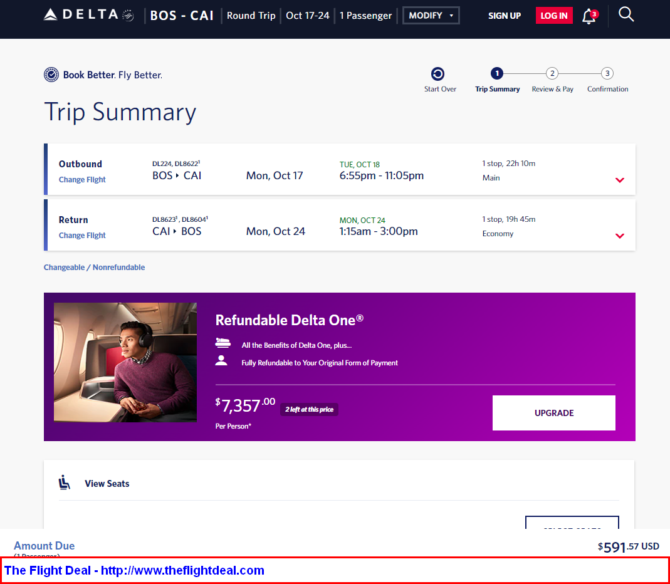Select step 2 Review & Pay circle

pyautogui.click(x=552, y=73)
